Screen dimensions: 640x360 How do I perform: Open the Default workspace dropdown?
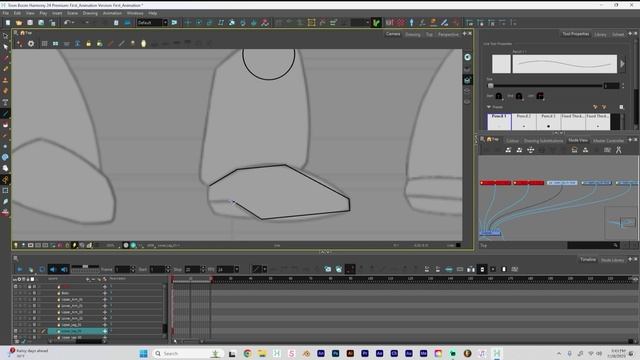tap(152, 22)
